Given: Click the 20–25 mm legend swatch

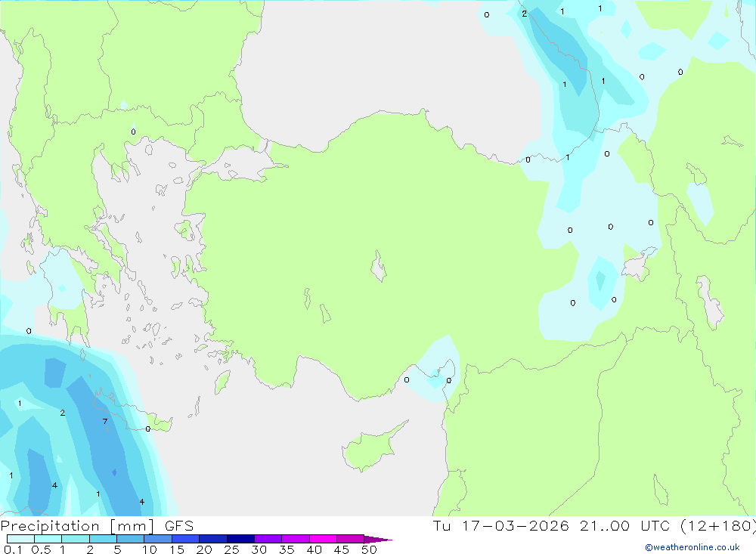Looking at the screenshot, I should (212, 539).
